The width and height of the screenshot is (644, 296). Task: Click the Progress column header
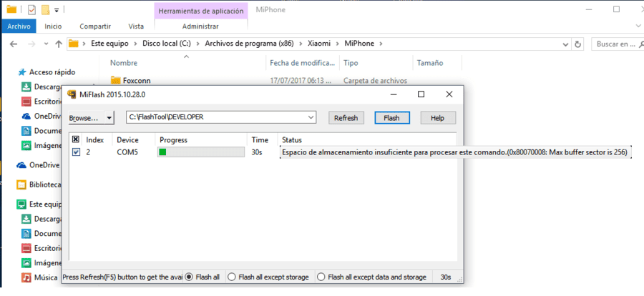point(173,140)
